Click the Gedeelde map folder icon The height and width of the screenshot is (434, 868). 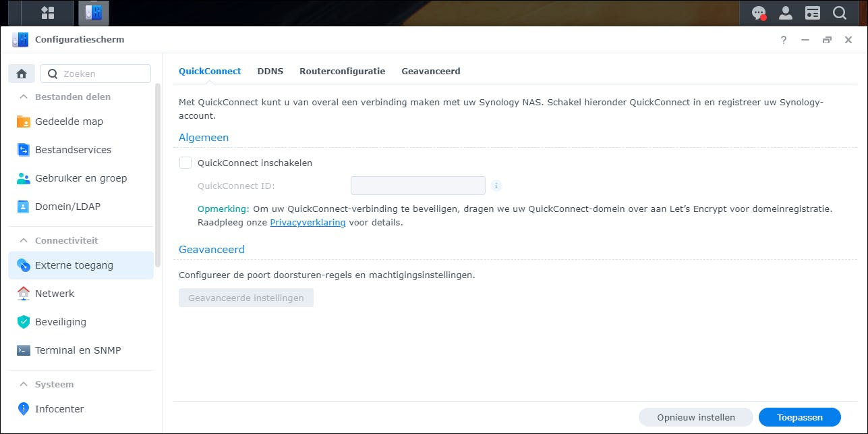point(24,121)
